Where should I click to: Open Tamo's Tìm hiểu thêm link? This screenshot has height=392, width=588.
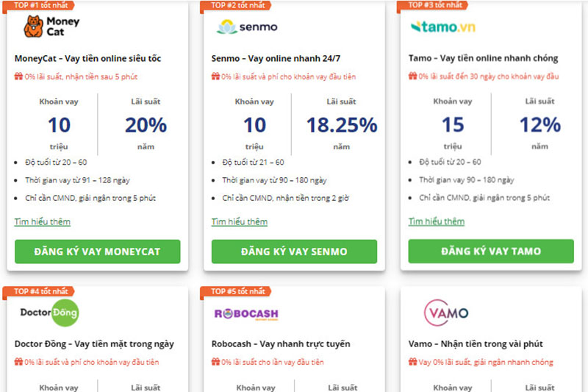(x=436, y=221)
